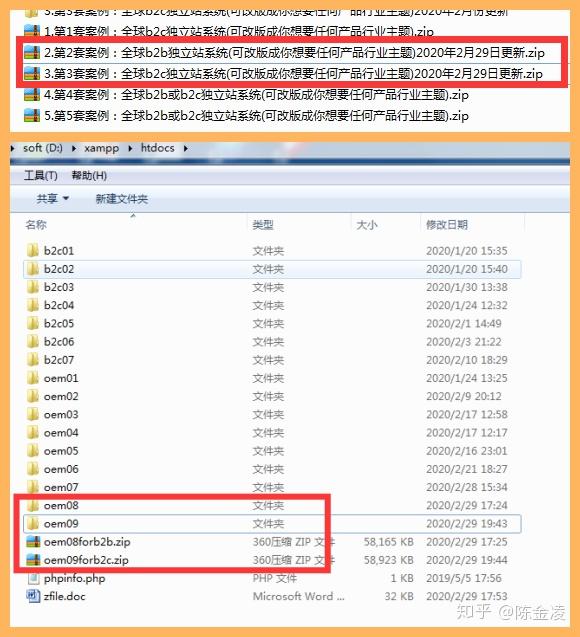This screenshot has height=637, width=580.
Task: Click the 文件夹 type cell of oem01
Action: click(268, 378)
